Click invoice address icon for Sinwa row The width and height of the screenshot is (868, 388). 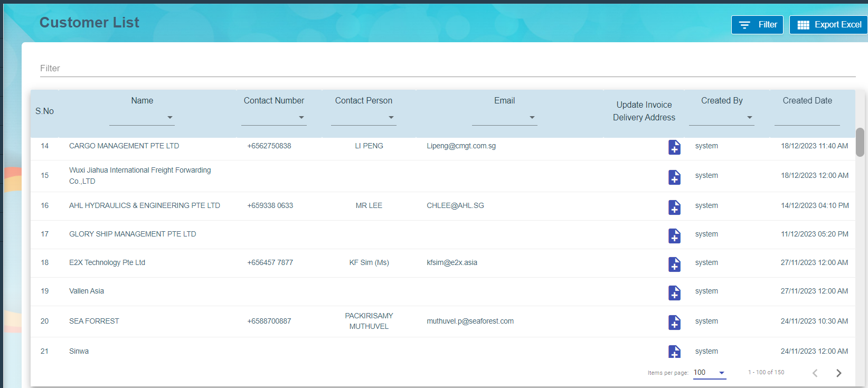[674, 352]
